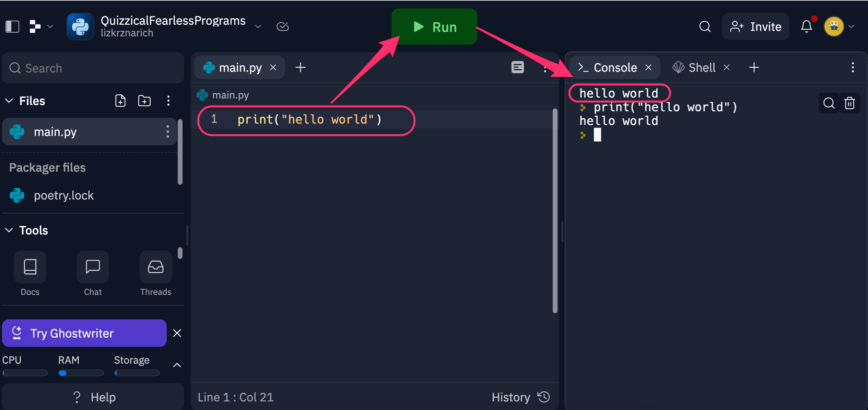
Task: Click the new file icon in Files
Action: point(120,101)
